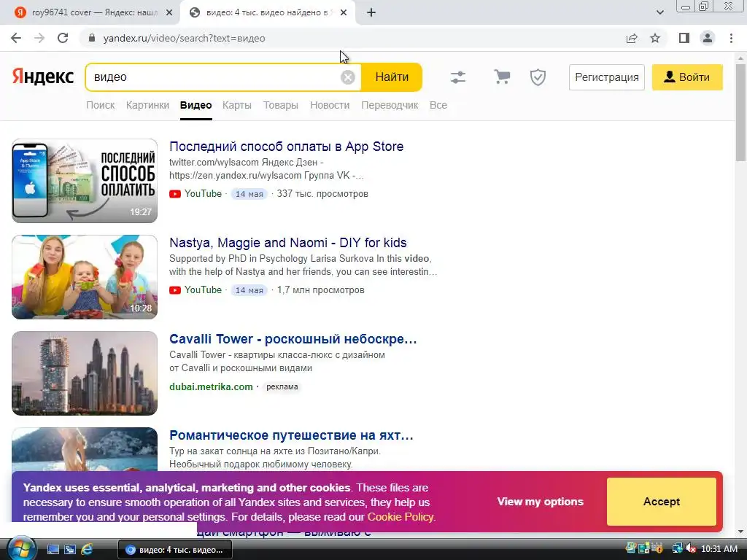747x560 pixels.
Task: Clear the search field text
Action: pyautogui.click(x=348, y=77)
